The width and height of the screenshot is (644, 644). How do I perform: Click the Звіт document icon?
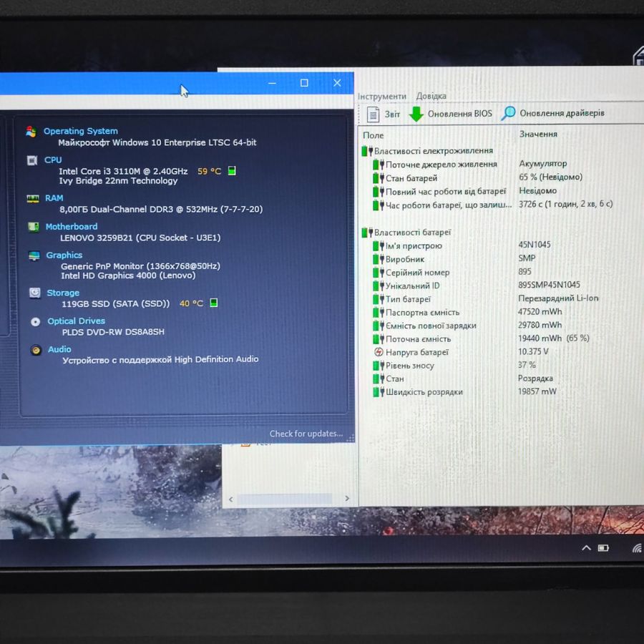(373, 114)
